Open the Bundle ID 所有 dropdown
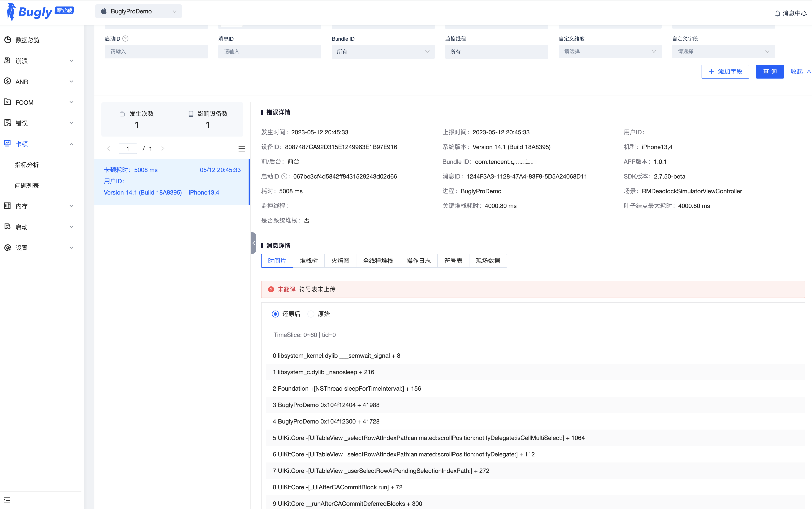812x509 pixels. click(383, 52)
